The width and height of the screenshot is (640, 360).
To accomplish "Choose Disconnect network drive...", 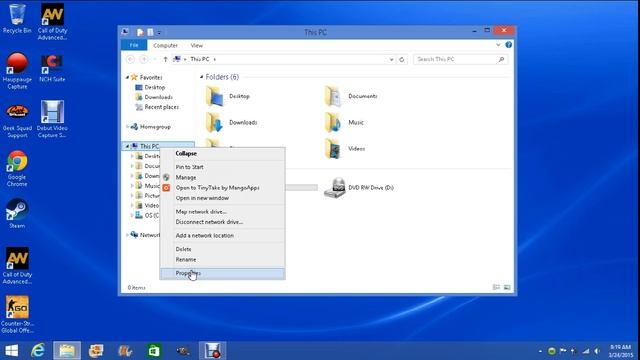I will [x=222, y=222].
